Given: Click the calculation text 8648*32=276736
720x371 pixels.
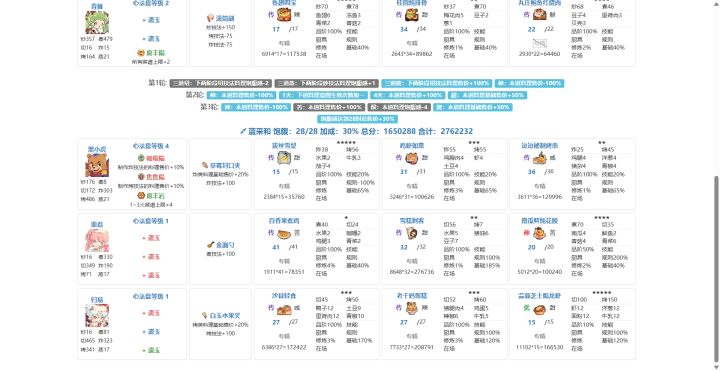Looking at the screenshot, I should [412, 272].
